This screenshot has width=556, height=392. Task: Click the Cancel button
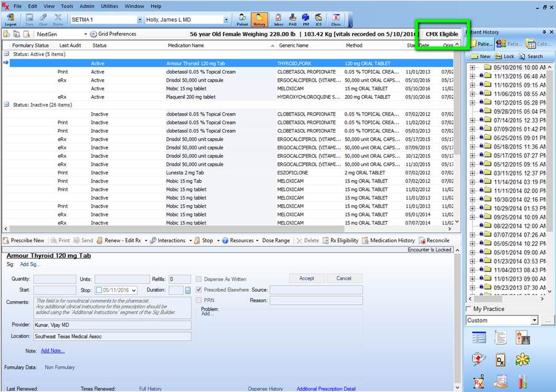[344, 278]
